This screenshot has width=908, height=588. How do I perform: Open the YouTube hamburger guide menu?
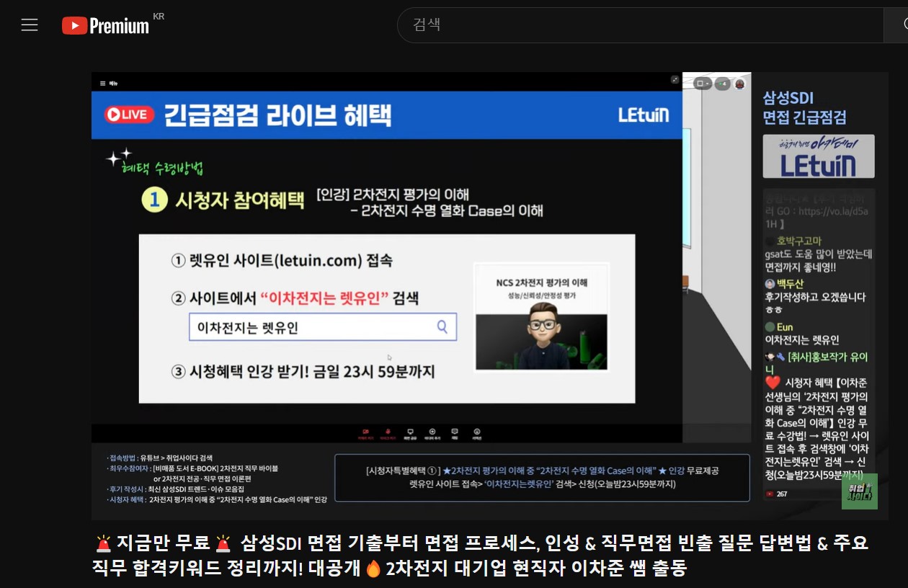click(x=30, y=25)
